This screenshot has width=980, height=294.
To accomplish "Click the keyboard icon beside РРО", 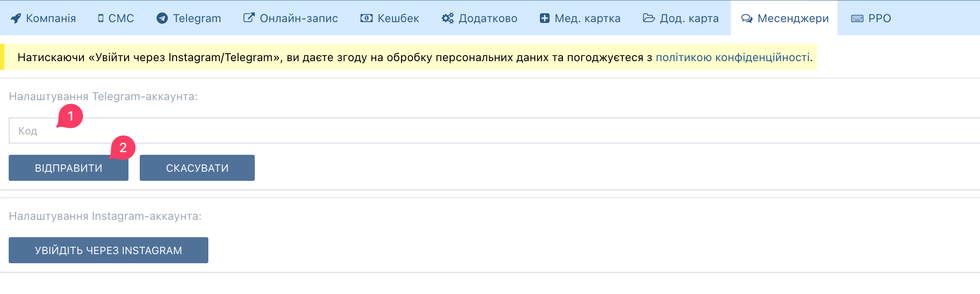I will click(x=857, y=18).
